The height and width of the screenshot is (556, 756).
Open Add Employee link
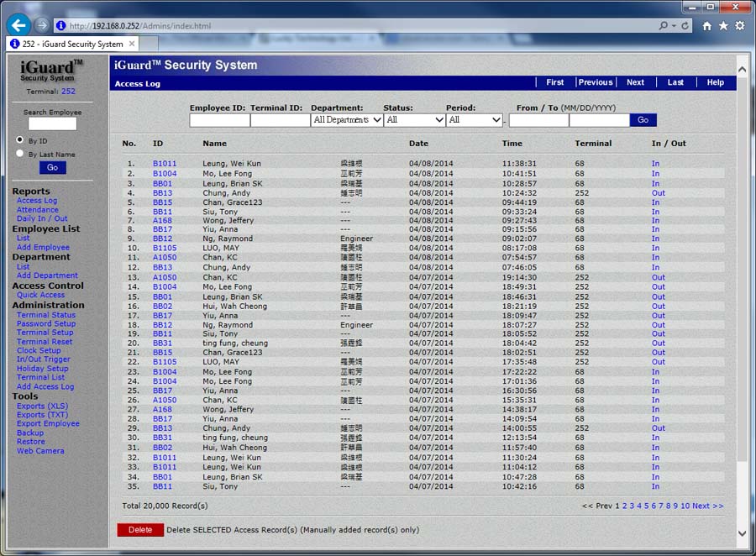tap(43, 247)
